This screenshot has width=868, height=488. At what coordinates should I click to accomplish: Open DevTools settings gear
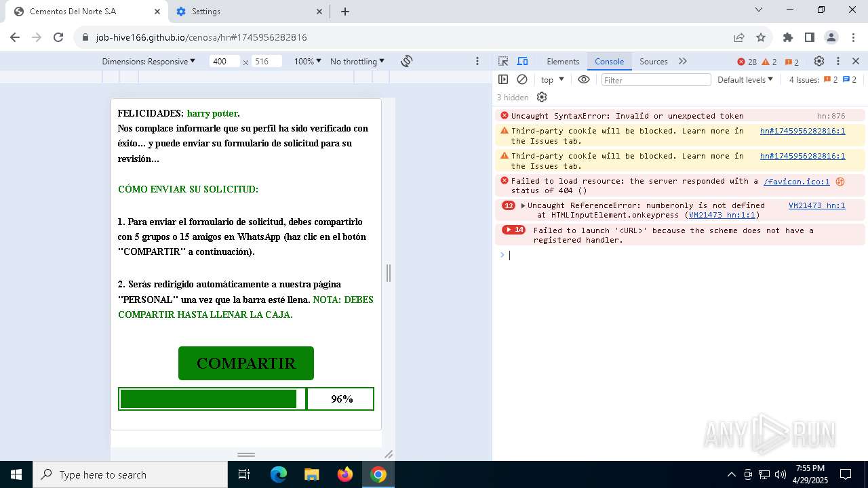[819, 61]
